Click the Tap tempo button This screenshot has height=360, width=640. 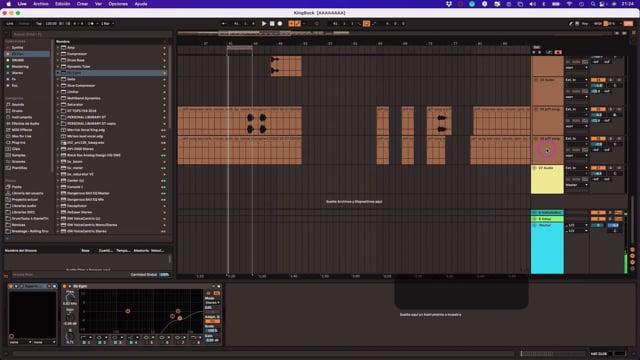(39, 24)
